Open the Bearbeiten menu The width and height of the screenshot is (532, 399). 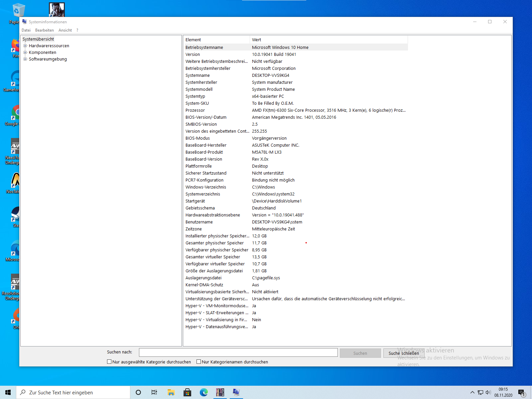point(45,30)
